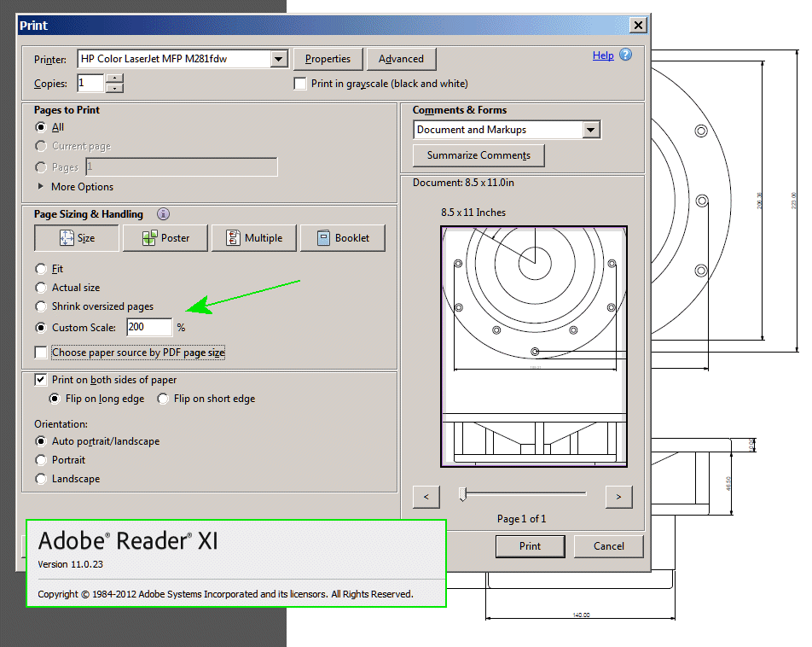Expand the More Options section
812x647 pixels.
pyautogui.click(x=76, y=187)
